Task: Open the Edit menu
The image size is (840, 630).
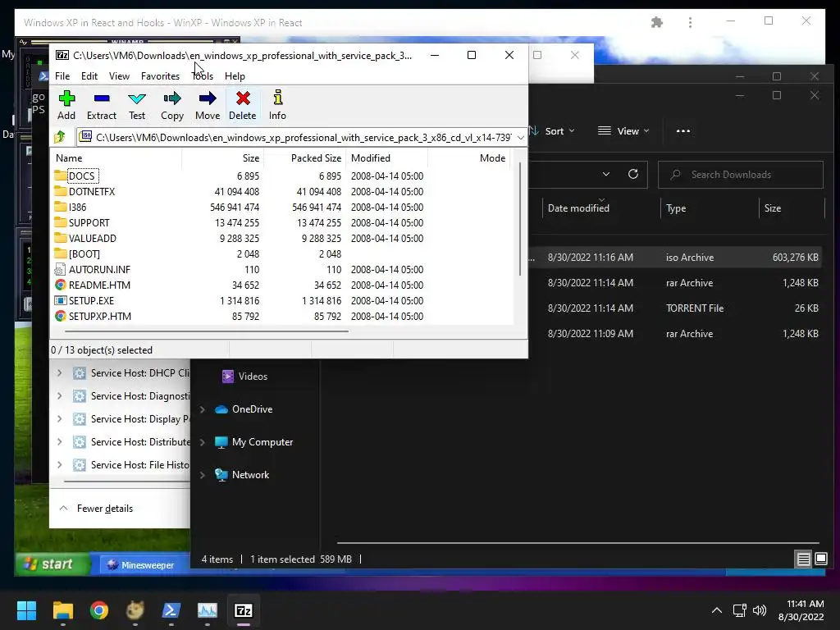Action: coord(89,76)
